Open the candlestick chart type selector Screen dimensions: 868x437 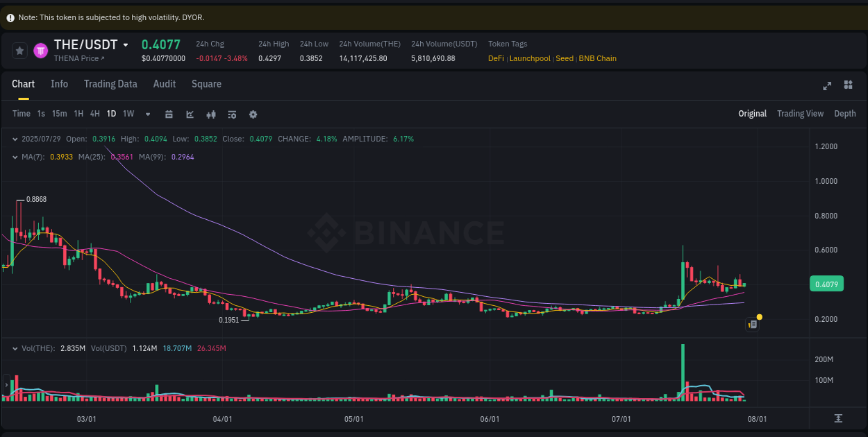(x=211, y=114)
